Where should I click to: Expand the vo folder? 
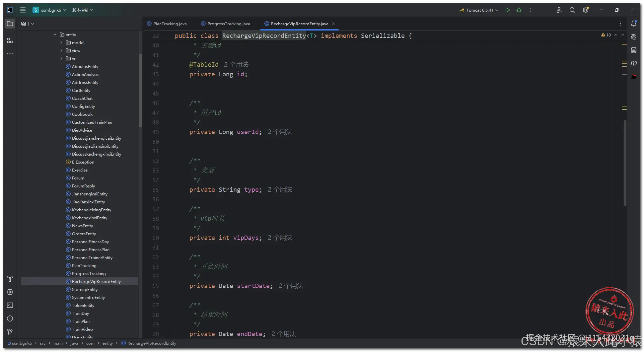(61, 58)
